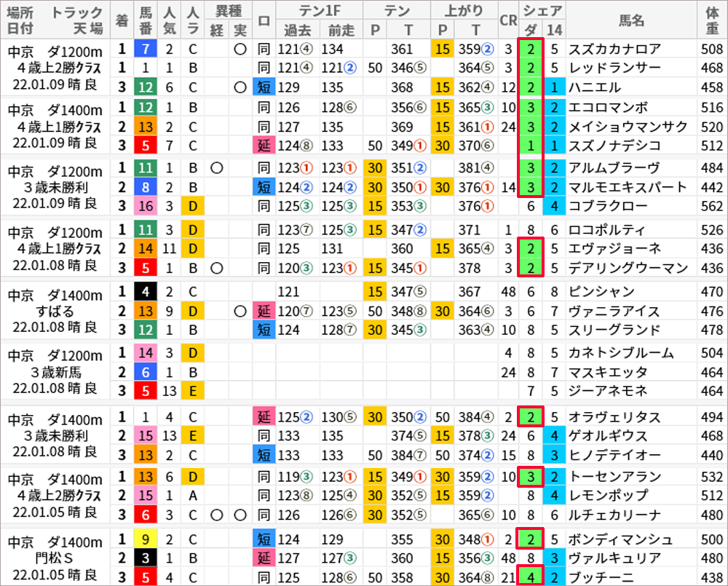Click the horse name ブッチーニ
This screenshot has width=728, height=586.
(x=601, y=578)
